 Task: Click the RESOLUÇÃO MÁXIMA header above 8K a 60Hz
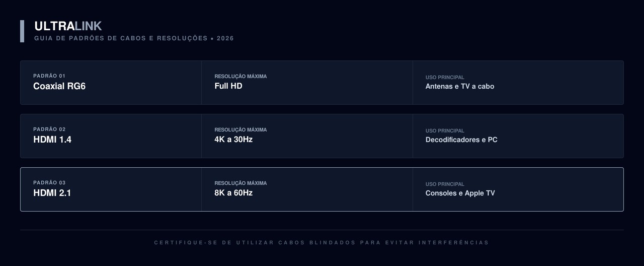pos(240,183)
